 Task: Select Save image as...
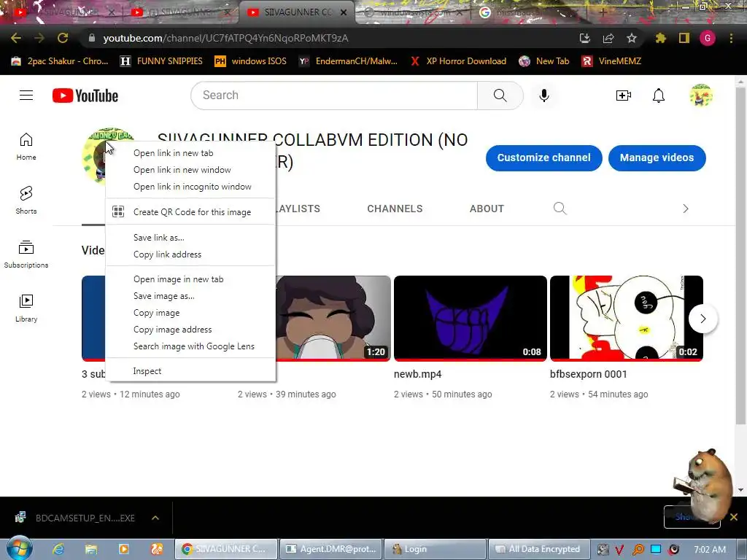(x=190, y=296)
